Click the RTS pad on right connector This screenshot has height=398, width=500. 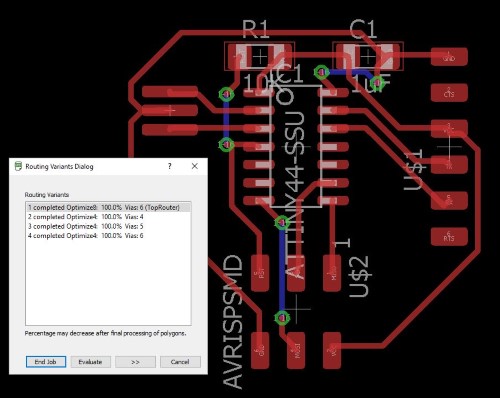click(449, 237)
